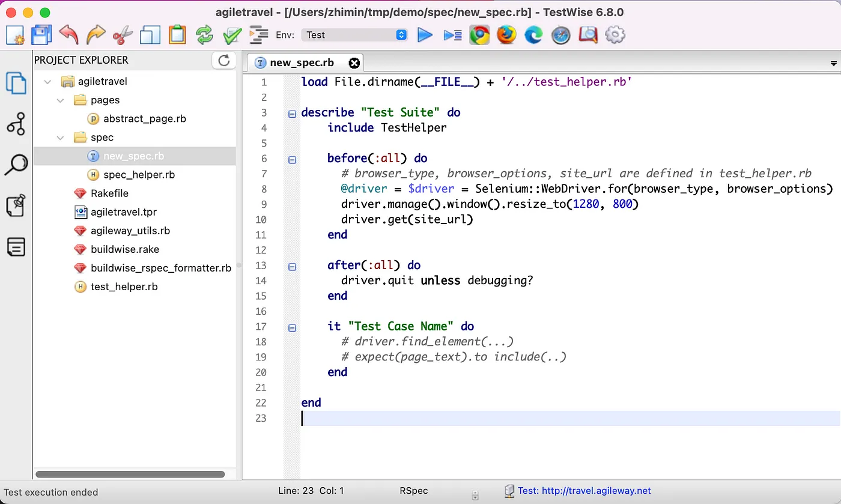The image size is (841, 504).
Task: Open search magnifier in left sidebar
Action: [16, 165]
